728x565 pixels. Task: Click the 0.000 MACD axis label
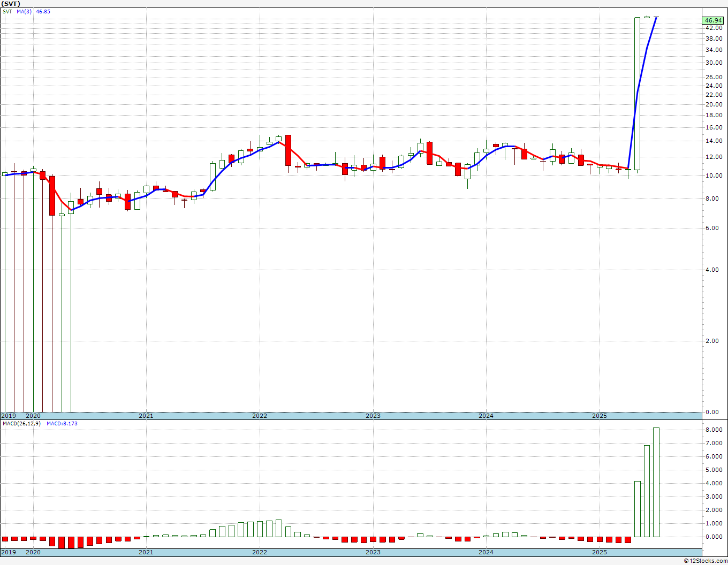coord(714,537)
